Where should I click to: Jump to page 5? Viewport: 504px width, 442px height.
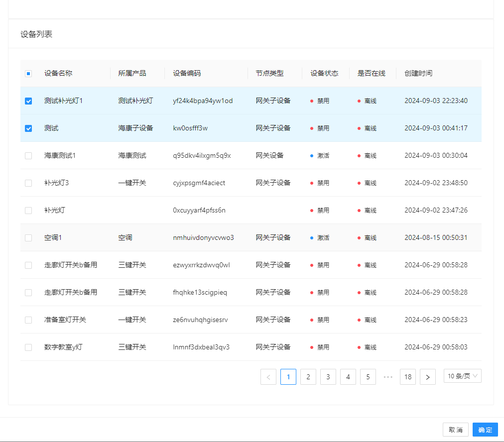368,377
